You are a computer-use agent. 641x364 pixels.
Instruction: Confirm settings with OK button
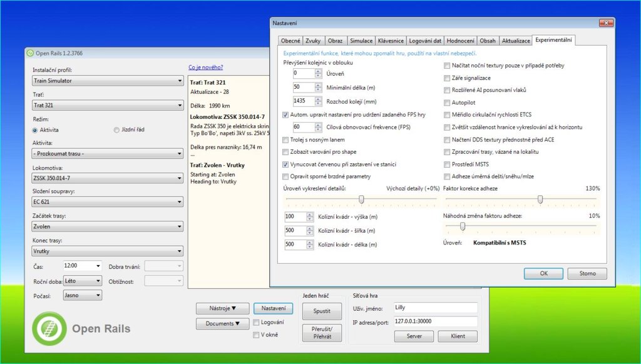pyautogui.click(x=543, y=273)
